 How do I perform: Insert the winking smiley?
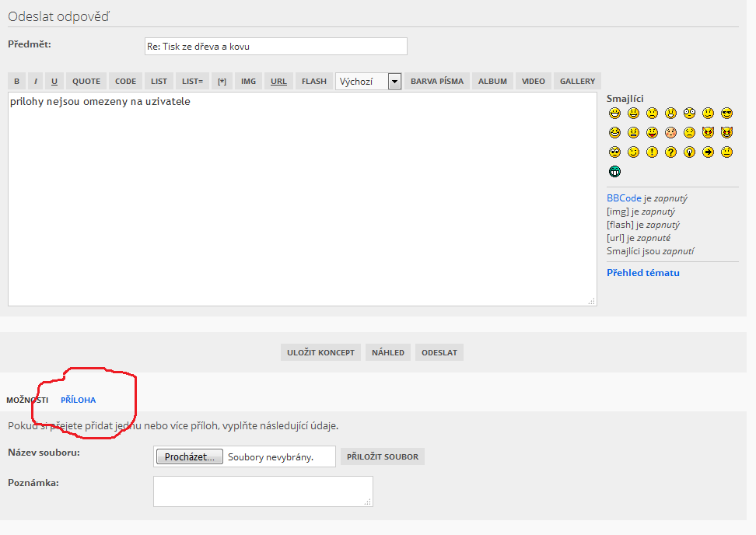pyautogui.click(x=633, y=152)
